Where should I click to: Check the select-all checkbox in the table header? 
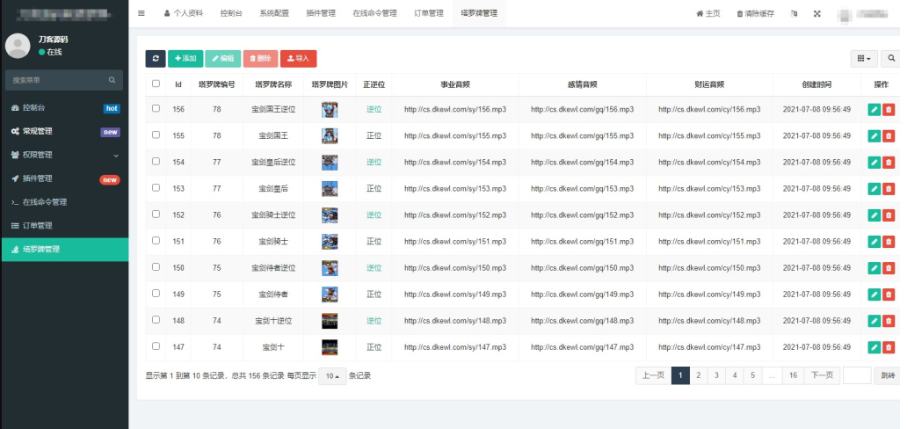(x=155, y=84)
